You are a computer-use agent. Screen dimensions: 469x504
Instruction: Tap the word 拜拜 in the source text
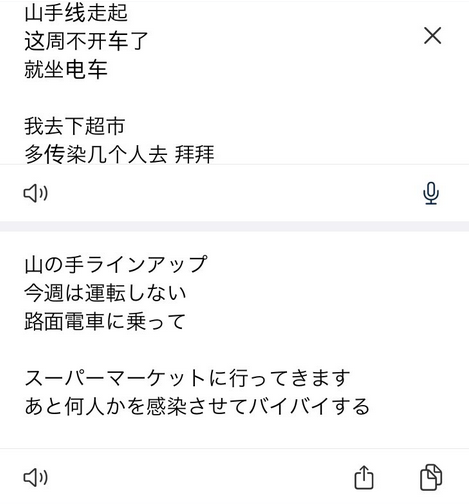point(195,154)
